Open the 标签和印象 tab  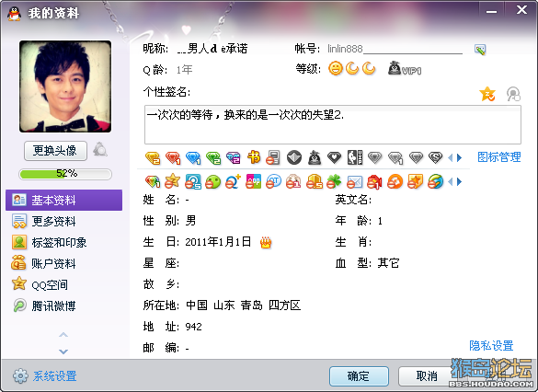click(x=49, y=242)
